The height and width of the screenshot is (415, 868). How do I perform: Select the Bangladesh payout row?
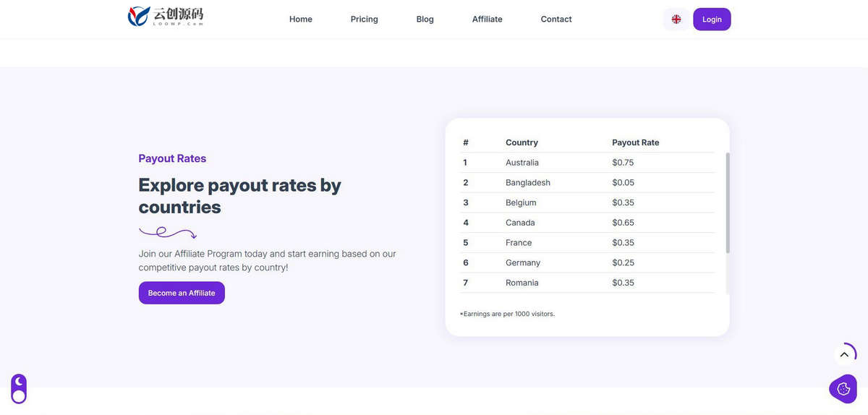pos(587,183)
